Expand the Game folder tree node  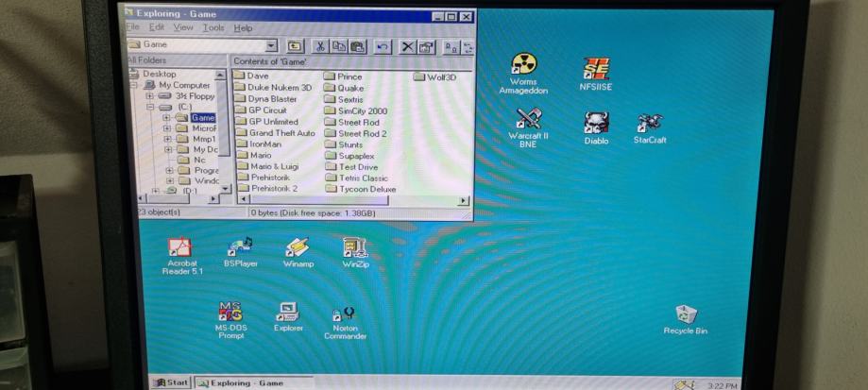click(166, 117)
